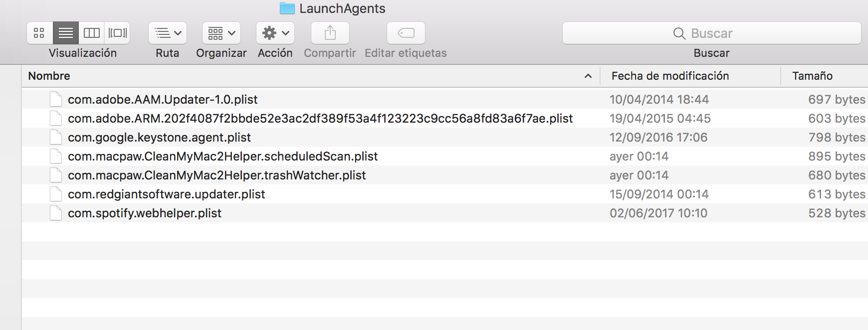Switch to column view mode
This screenshot has height=330, width=868.
point(92,33)
